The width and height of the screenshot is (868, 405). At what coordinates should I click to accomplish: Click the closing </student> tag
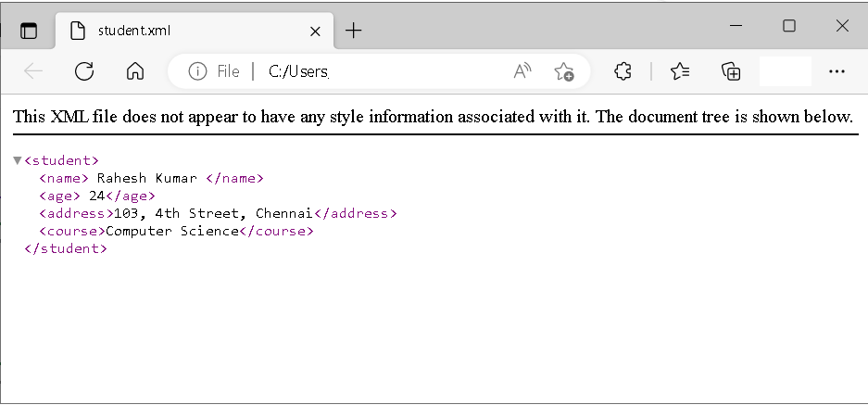pos(66,248)
